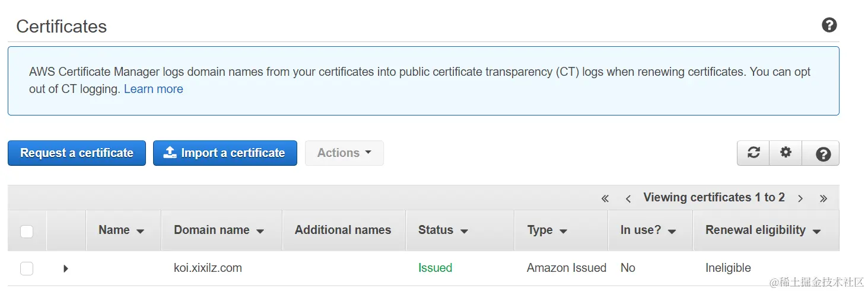Click Request a certificate button

77,153
